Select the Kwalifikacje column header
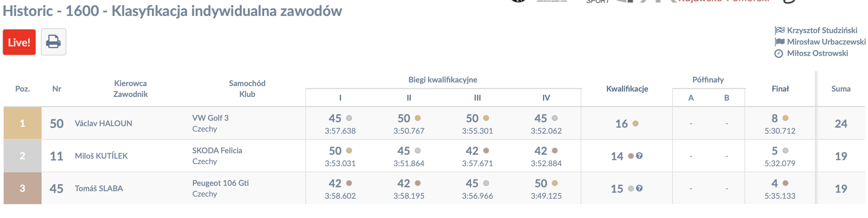 click(x=627, y=89)
